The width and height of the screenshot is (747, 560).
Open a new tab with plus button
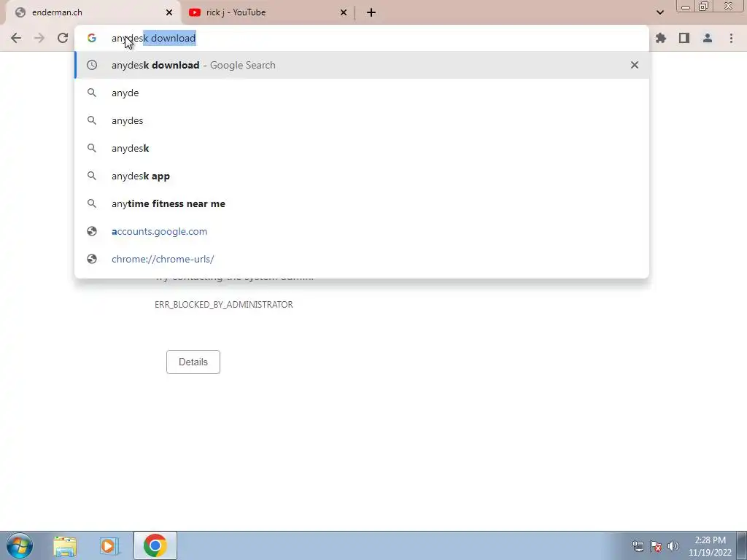click(371, 12)
